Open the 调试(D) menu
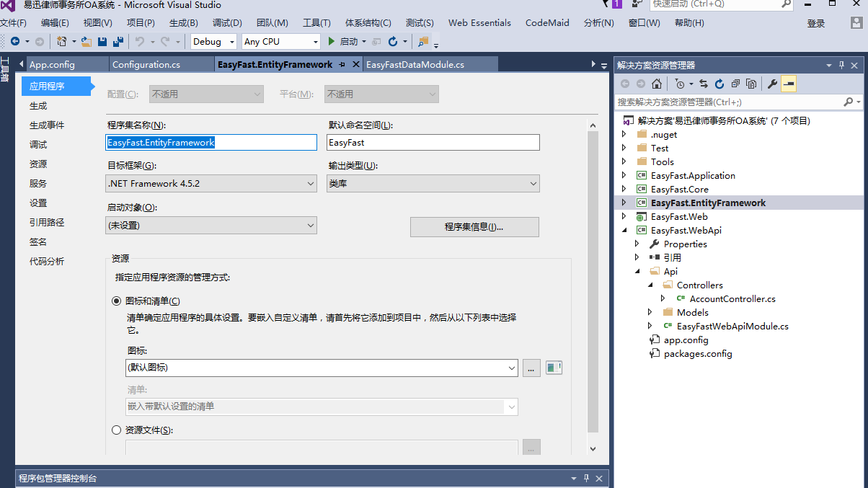The width and height of the screenshot is (868, 488). (x=227, y=23)
